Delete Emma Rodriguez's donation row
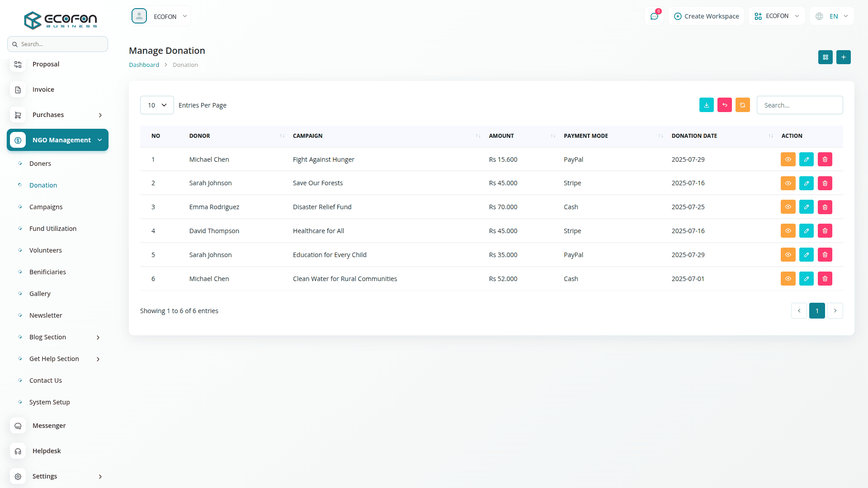868x488 pixels. click(x=825, y=207)
